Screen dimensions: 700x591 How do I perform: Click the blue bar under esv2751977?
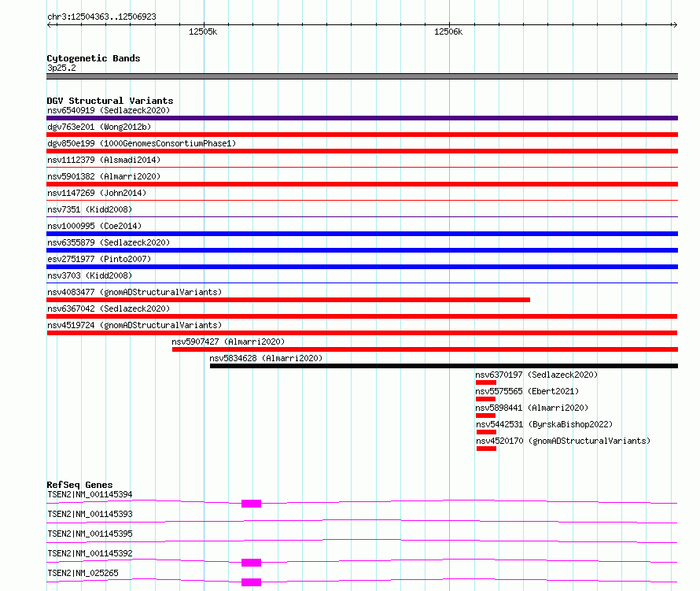[362, 267]
